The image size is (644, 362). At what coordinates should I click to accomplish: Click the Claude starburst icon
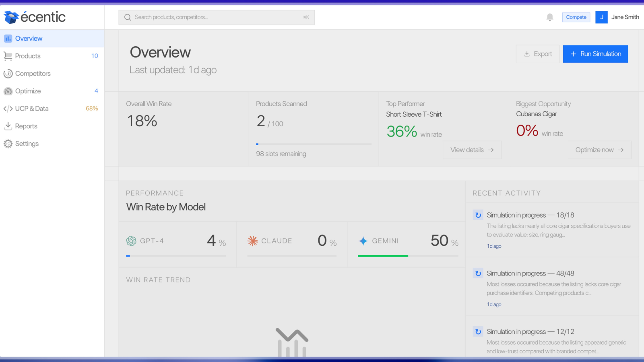click(252, 241)
